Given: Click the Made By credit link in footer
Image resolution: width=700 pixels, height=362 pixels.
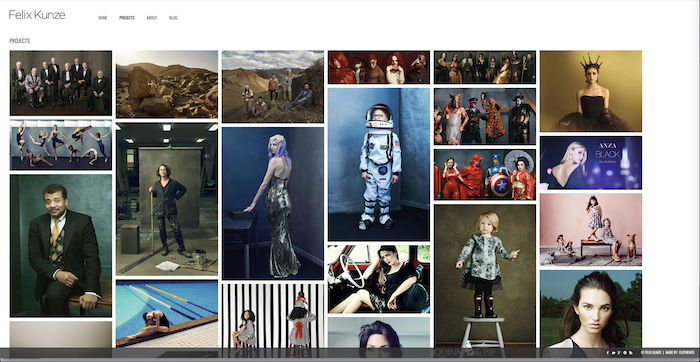Looking at the screenshot, I should click(680, 353).
